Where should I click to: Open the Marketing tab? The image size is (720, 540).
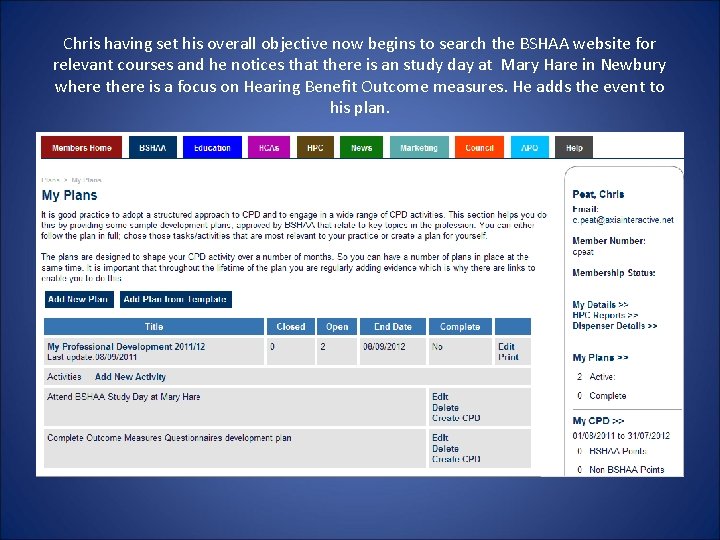point(419,147)
